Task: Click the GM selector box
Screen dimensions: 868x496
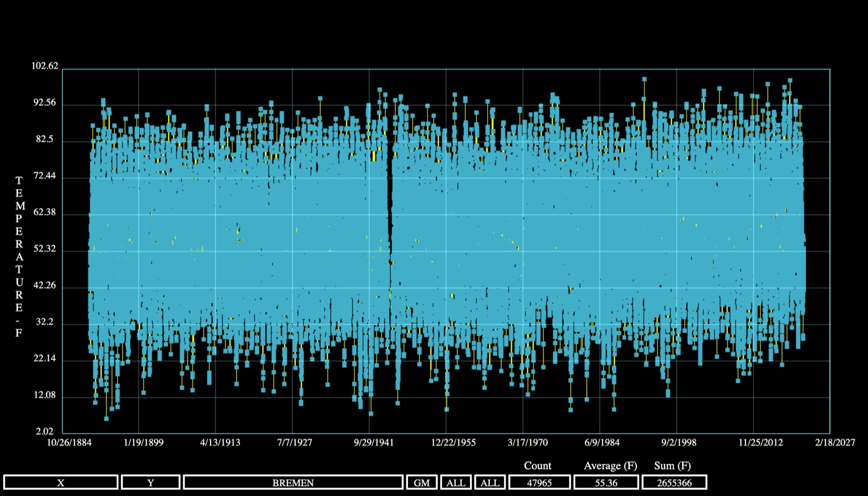Action: click(422, 482)
